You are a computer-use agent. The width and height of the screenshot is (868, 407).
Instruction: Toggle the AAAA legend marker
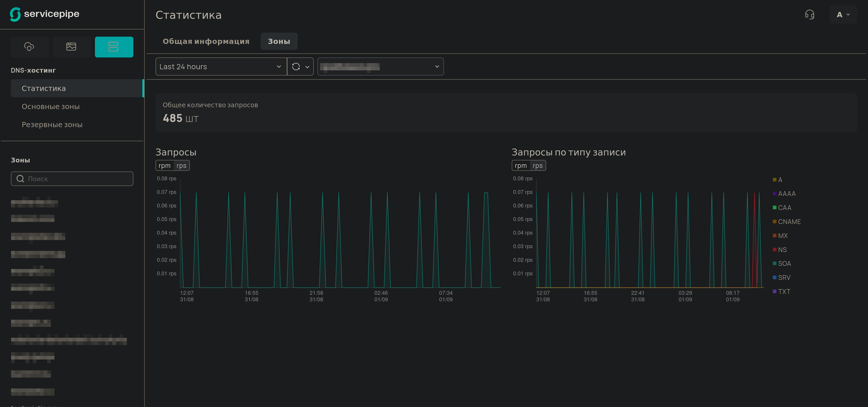pyautogui.click(x=775, y=193)
